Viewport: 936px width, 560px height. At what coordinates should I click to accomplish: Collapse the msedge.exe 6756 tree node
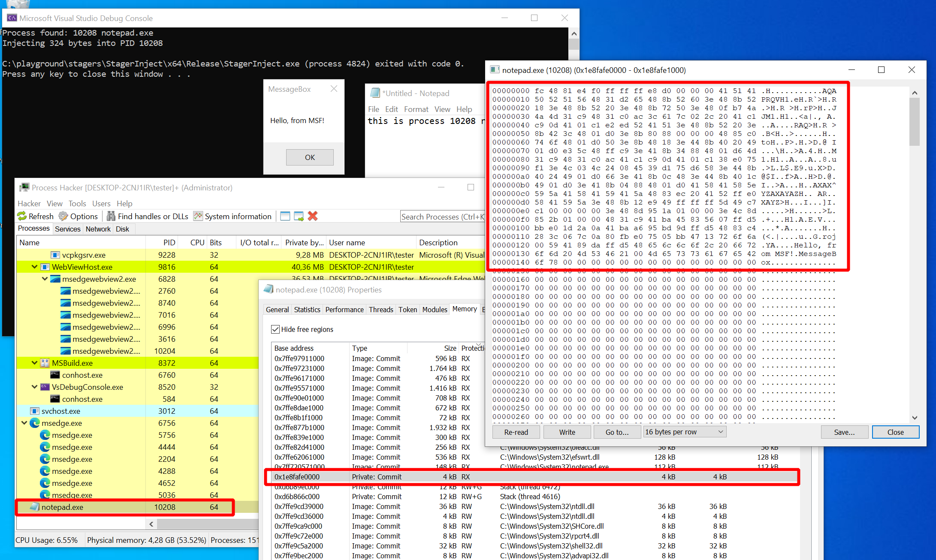(x=24, y=423)
